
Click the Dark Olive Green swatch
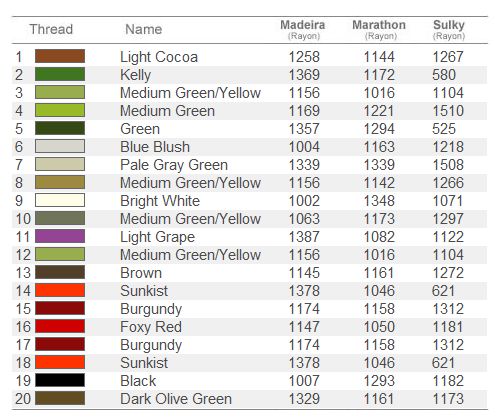(x=60, y=398)
